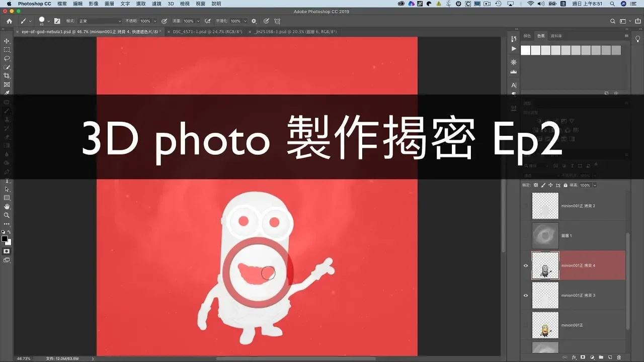The height and width of the screenshot is (362, 644).
Task: Toggle Quick Mask mode button
Action: 7,251
